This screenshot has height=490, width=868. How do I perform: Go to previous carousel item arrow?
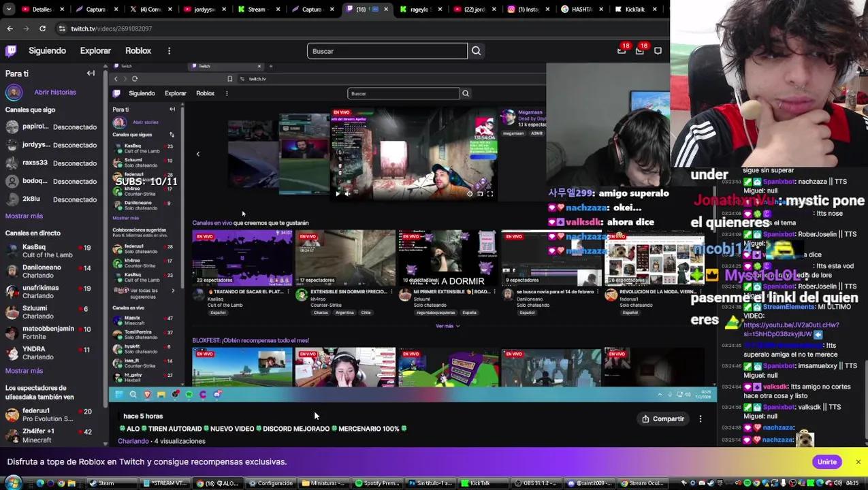[x=198, y=154]
